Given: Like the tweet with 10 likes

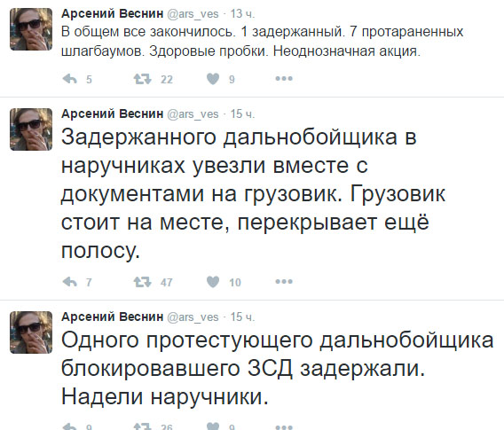Looking at the screenshot, I should tap(213, 282).
